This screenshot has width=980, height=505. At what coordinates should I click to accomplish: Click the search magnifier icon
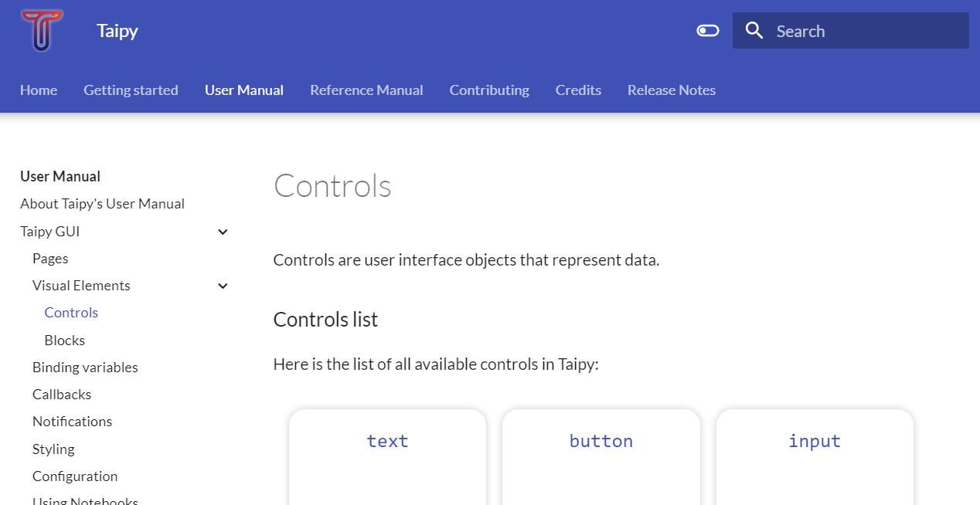tap(754, 30)
